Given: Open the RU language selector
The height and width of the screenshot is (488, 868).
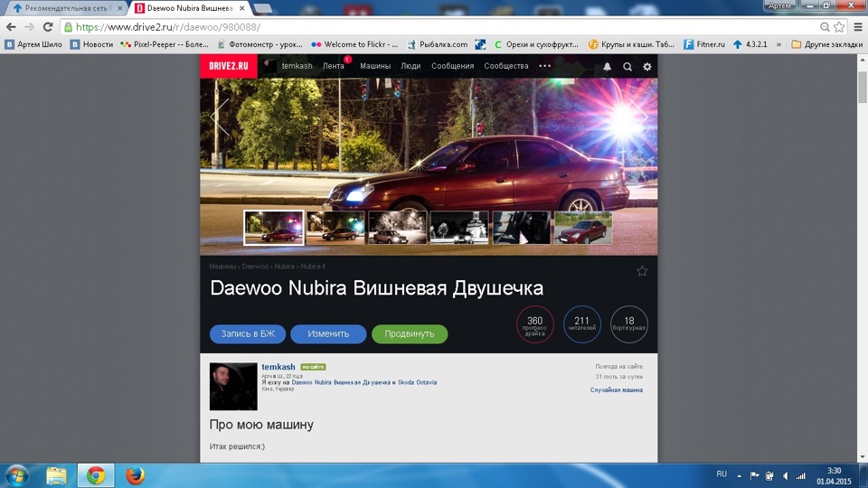Looking at the screenshot, I should tap(722, 474).
